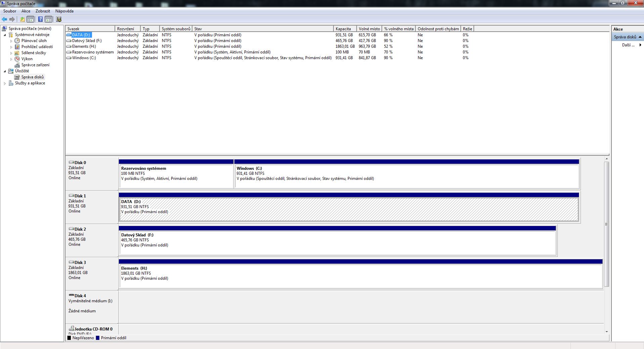This screenshot has width=644, height=349.
Task: Go back with the blue left arrow
Action: pos(4,20)
